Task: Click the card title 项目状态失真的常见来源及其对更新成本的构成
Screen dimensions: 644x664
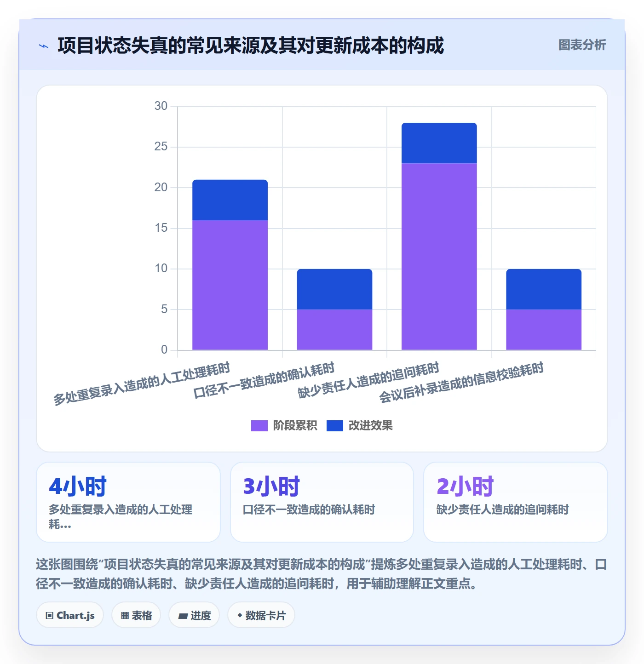Action: [251, 46]
